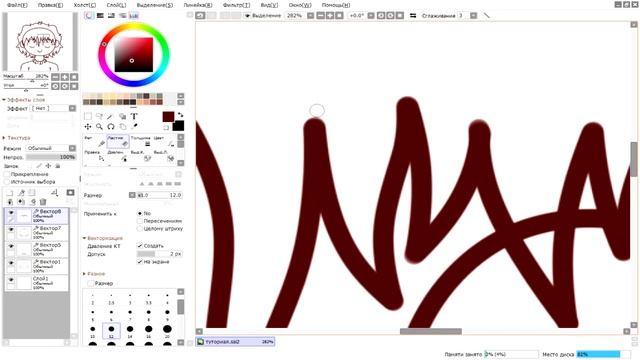Screen dimensions: 640x360
Task: Hide the Вектор5 layer
Action: pyautogui.click(x=11, y=247)
